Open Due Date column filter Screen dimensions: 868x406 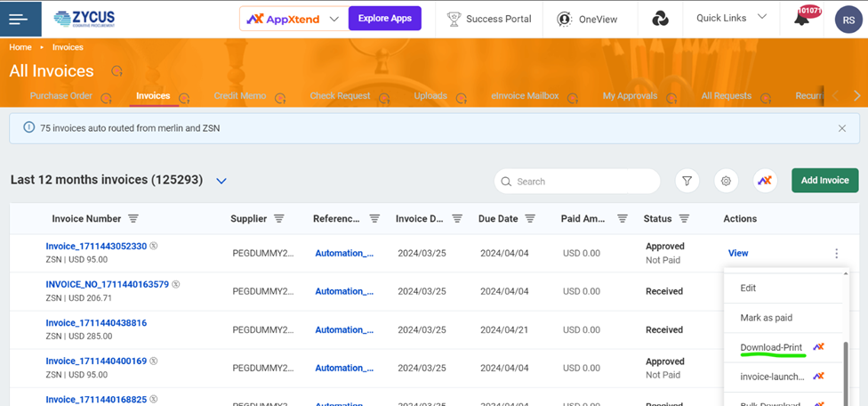530,219
